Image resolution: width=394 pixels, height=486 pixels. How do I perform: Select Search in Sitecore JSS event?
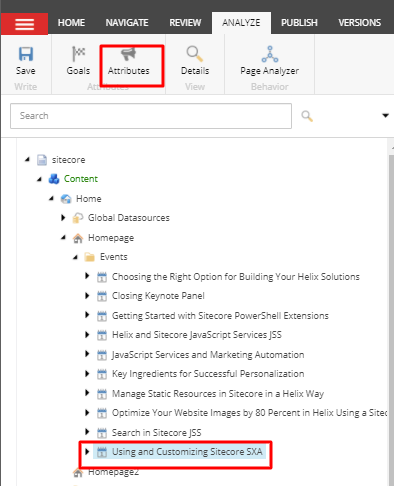[x=157, y=433]
